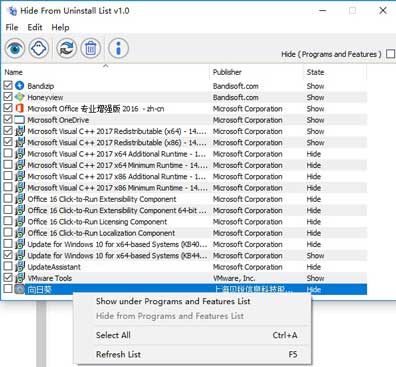
Task: Minimize the Hide From Uninstall List window
Action: click(x=322, y=11)
